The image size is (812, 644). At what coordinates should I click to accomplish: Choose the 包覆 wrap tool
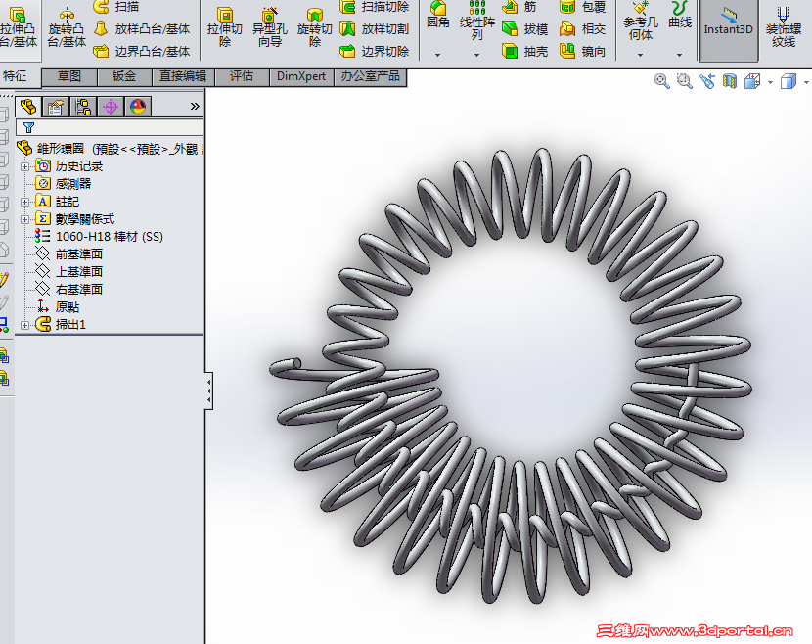click(x=583, y=7)
